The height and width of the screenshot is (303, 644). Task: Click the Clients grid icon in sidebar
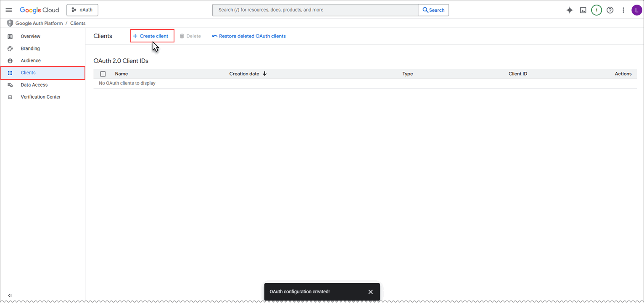(10, 73)
